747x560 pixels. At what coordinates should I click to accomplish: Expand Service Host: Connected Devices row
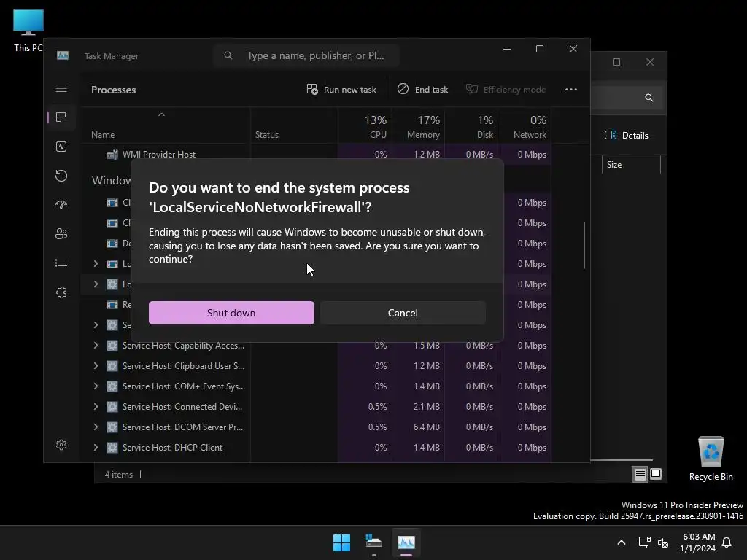[x=96, y=407]
